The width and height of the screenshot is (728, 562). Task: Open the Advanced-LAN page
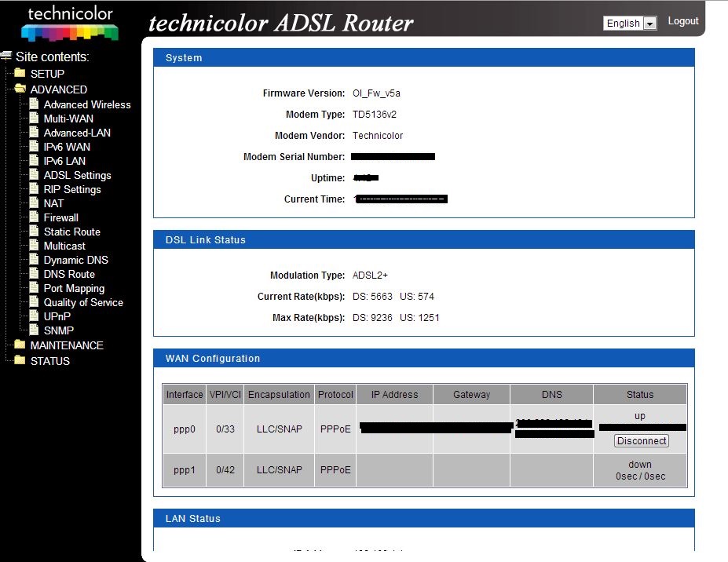[77, 133]
